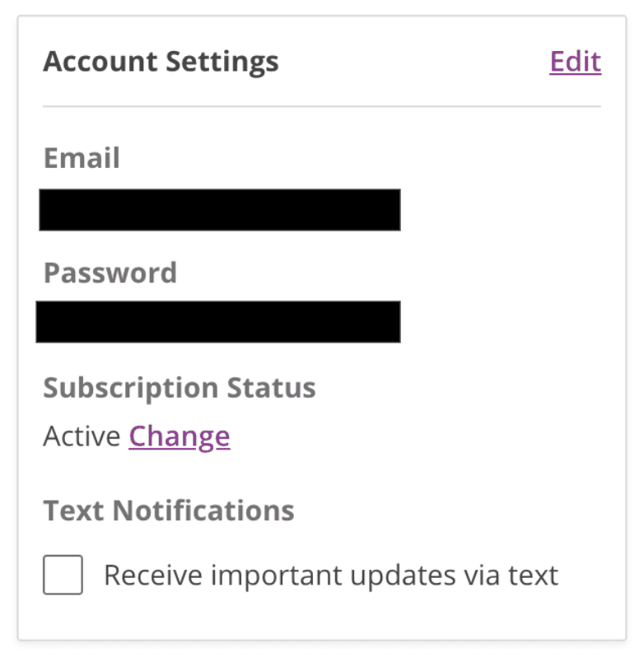Click the Text Notifications heading

coord(169,510)
